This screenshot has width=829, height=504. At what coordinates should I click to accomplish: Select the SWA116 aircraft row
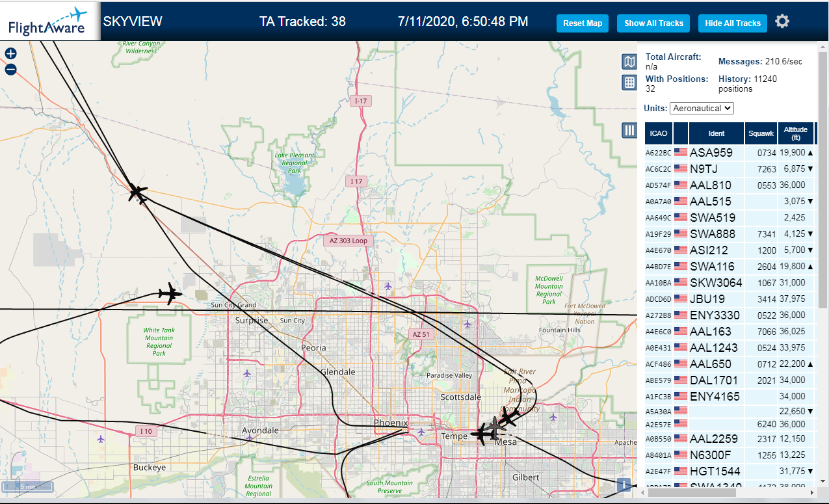(730, 267)
